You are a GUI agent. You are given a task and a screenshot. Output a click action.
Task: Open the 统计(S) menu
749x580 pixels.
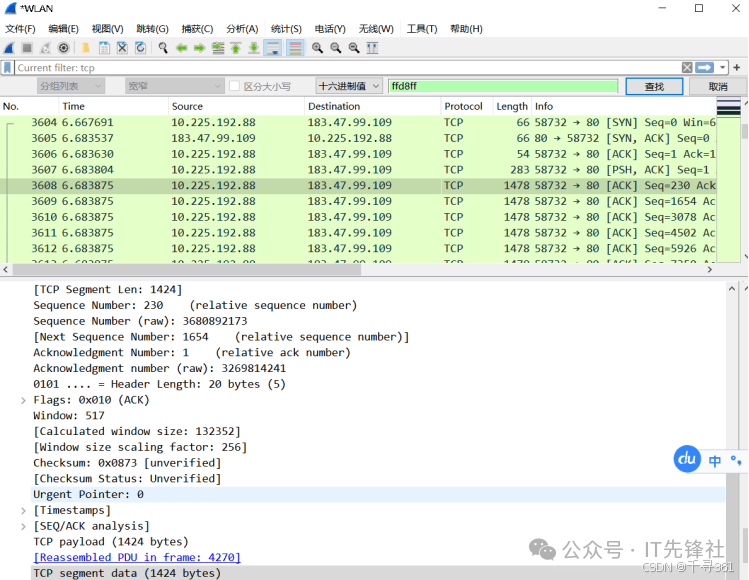pos(286,29)
